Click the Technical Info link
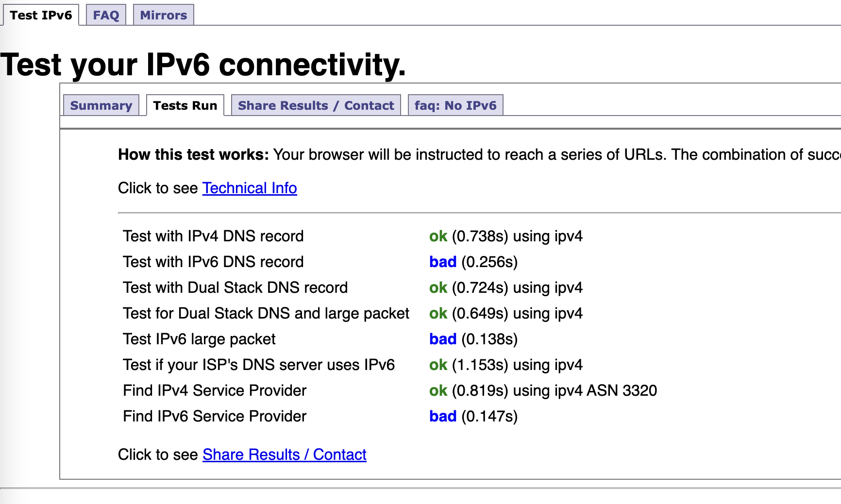Image resolution: width=841 pixels, height=504 pixels. tap(250, 188)
